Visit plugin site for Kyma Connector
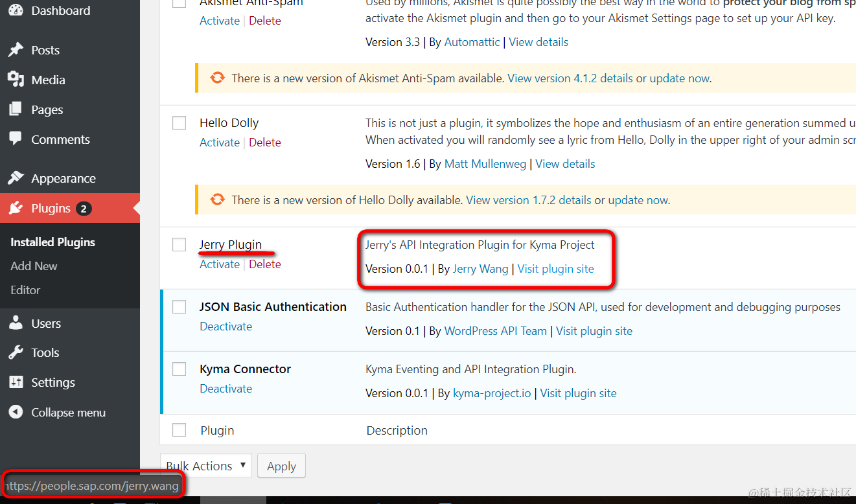The image size is (856, 504). point(578,393)
